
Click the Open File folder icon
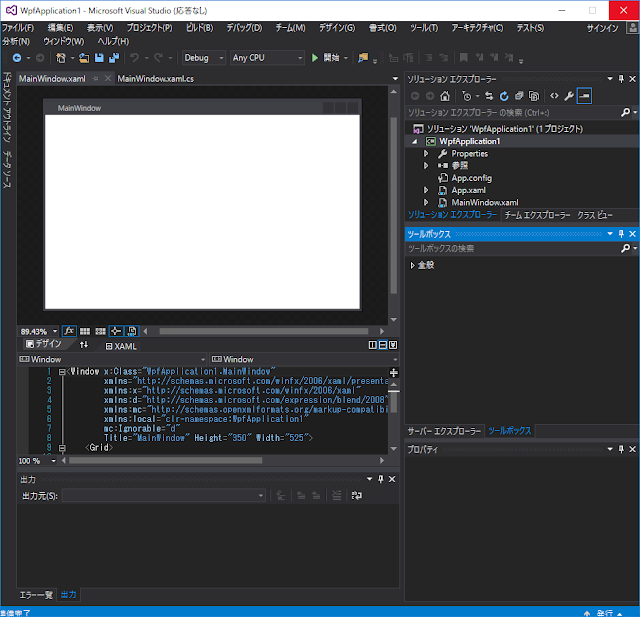[x=84, y=58]
